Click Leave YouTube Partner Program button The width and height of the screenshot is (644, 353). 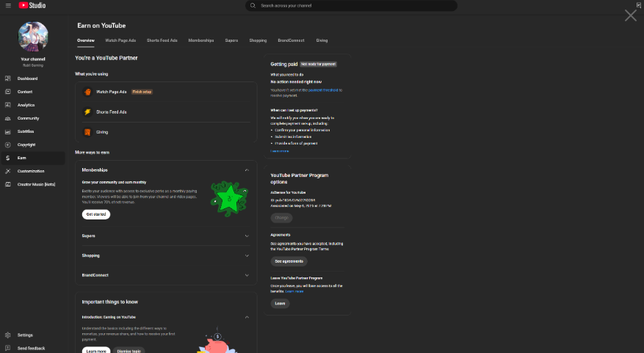coord(280,304)
